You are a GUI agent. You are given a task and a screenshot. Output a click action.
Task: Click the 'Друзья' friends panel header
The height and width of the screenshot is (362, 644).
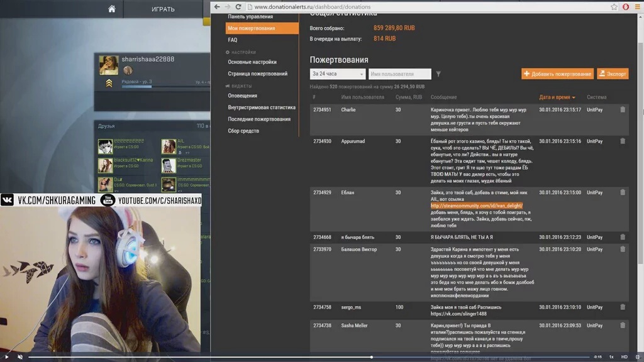click(106, 126)
